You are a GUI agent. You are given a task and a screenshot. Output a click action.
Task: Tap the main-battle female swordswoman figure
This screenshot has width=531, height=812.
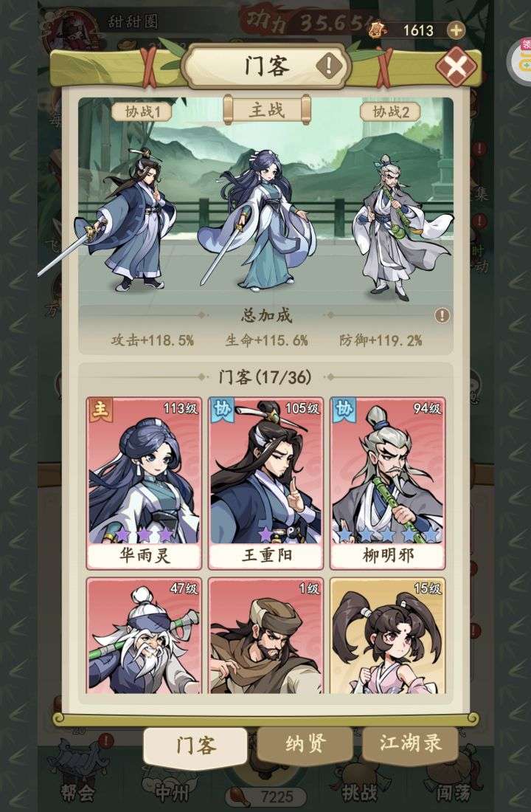[x=257, y=218]
